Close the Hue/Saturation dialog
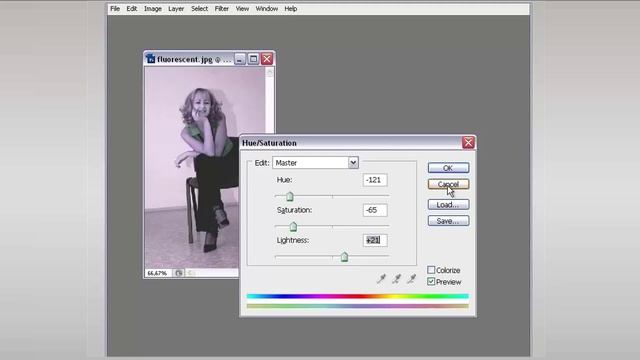The width and height of the screenshot is (640, 360). pyautogui.click(x=468, y=142)
